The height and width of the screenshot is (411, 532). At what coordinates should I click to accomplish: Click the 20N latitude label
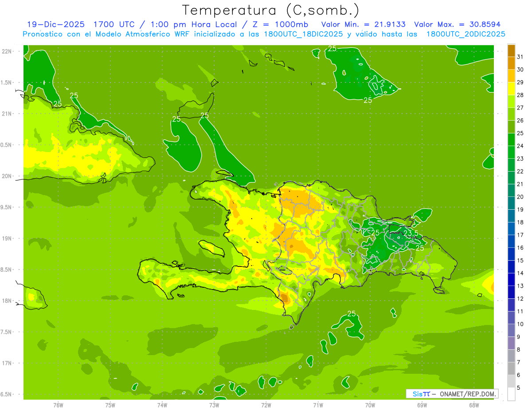pos(6,176)
